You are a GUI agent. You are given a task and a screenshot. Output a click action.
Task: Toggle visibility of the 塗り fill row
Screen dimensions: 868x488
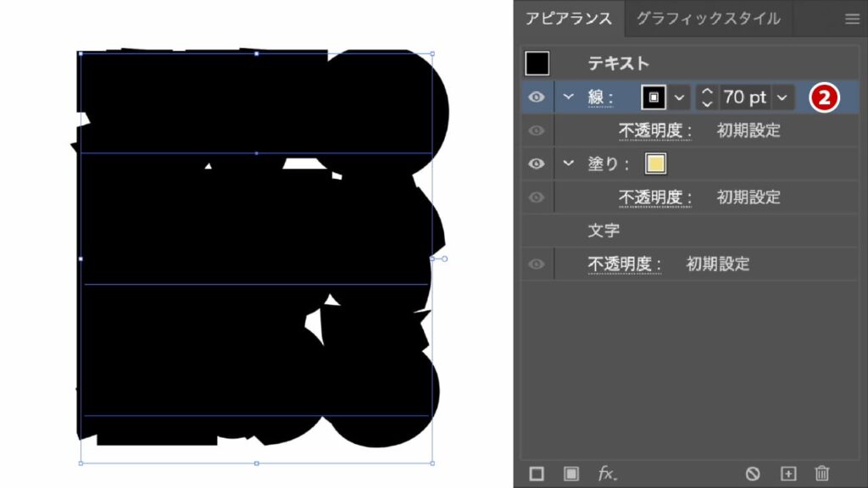pyautogui.click(x=537, y=164)
